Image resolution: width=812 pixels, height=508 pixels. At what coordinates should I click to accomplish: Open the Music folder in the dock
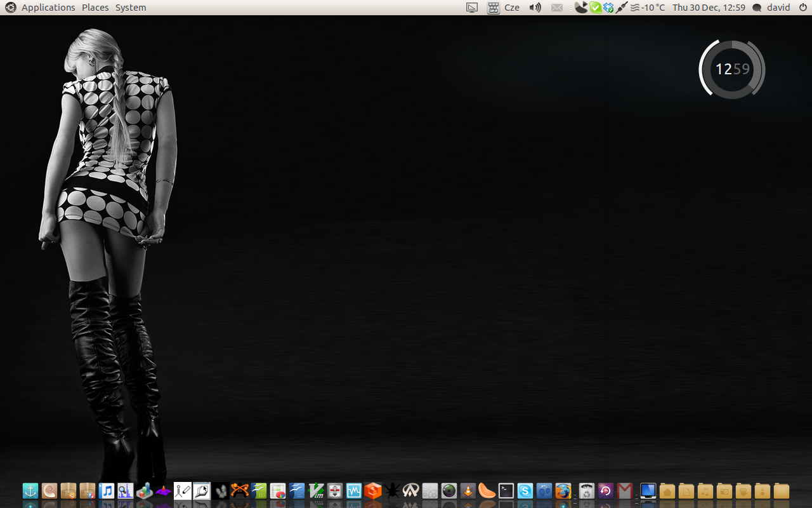[705, 491]
